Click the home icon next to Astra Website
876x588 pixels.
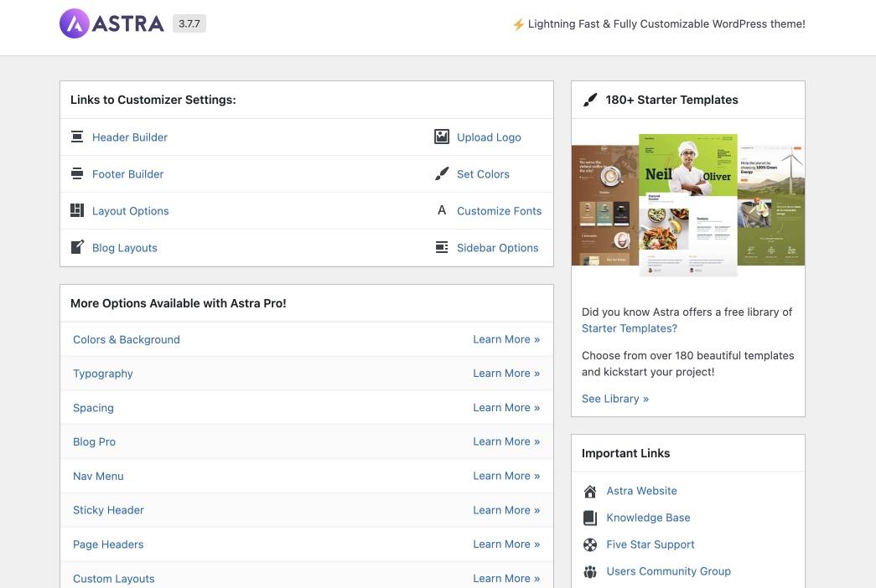(590, 491)
